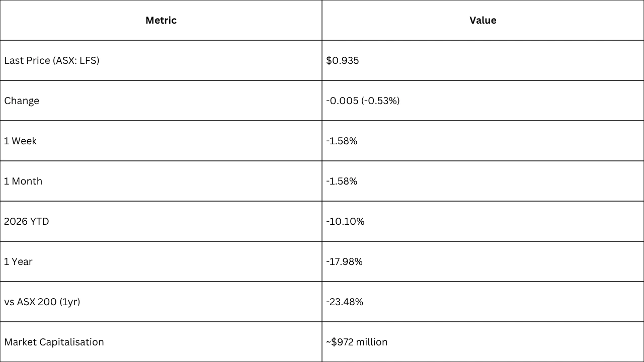Click the 2026 YTD label cell
This screenshot has height=362, width=644.
[27, 221]
